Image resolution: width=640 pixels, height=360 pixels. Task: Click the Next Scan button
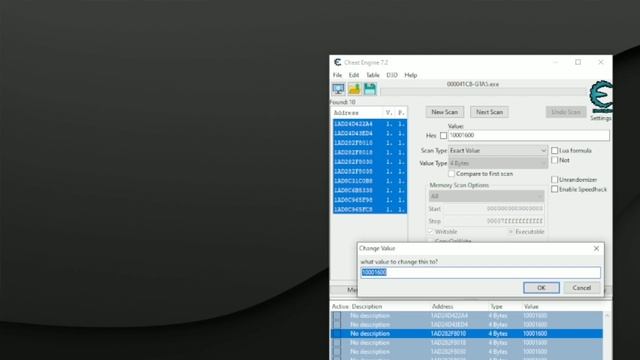coord(489,112)
